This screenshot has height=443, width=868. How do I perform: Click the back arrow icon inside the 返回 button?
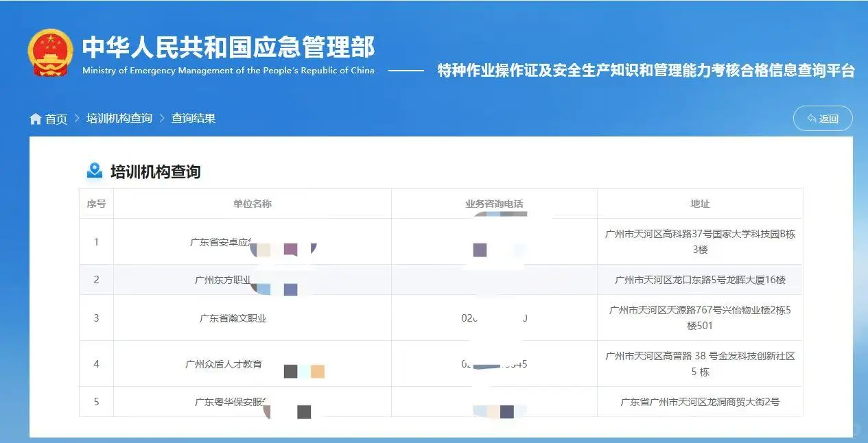(810, 118)
